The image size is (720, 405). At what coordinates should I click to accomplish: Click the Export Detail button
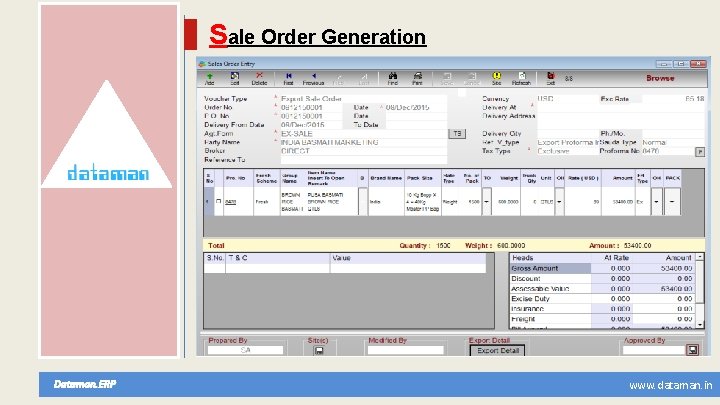pyautogui.click(x=498, y=350)
